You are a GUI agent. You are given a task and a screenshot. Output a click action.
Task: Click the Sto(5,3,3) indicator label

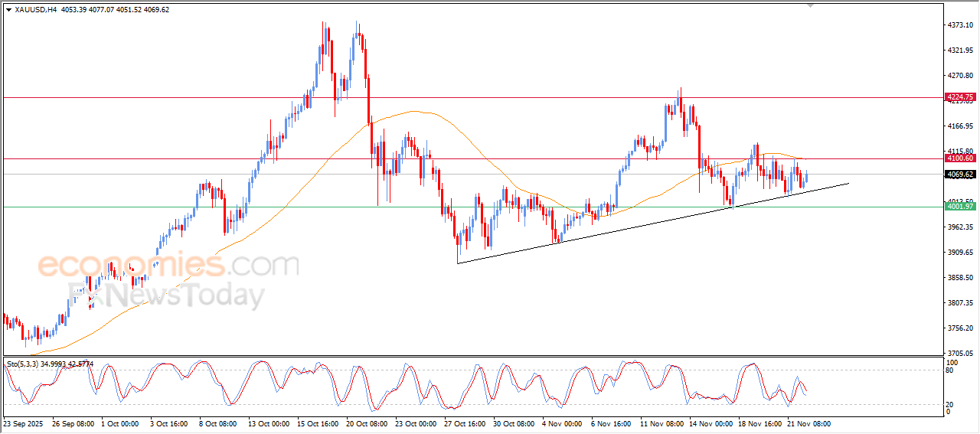[x=24, y=364]
